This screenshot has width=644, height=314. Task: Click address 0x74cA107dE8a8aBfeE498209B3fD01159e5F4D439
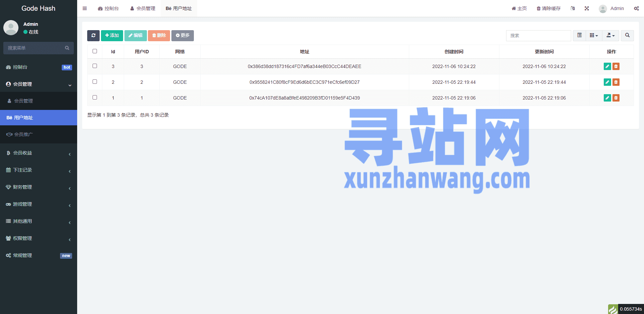click(x=305, y=98)
